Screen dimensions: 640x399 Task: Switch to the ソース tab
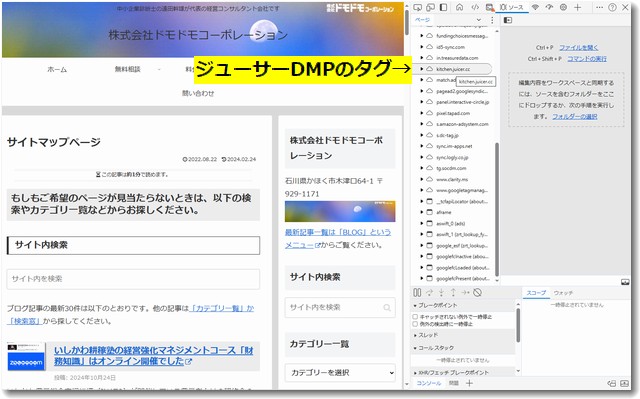tap(511, 7)
